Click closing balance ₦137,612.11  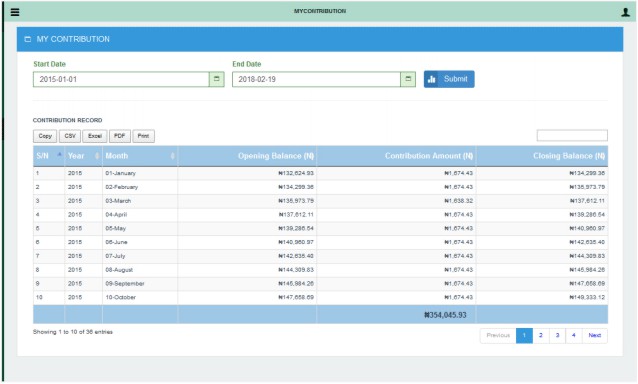pyautogui.click(x=587, y=201)
